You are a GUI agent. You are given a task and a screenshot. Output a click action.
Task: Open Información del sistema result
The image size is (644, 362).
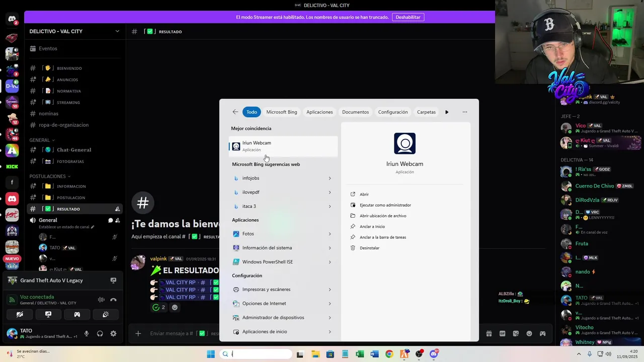click(x=283, y=248)
